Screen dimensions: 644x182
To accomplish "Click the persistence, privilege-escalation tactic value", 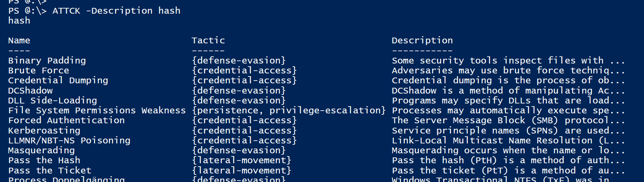I will pyautogui.click(x=289, y=111).
